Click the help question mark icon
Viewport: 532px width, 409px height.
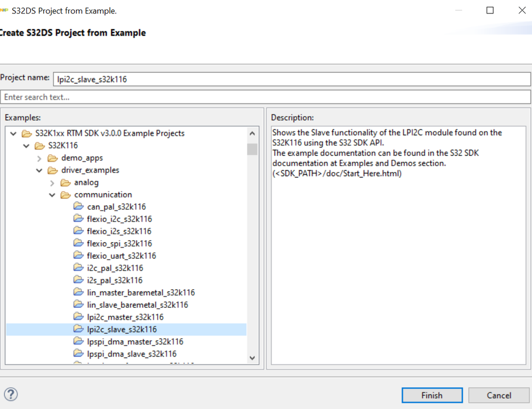coord(11,394)
